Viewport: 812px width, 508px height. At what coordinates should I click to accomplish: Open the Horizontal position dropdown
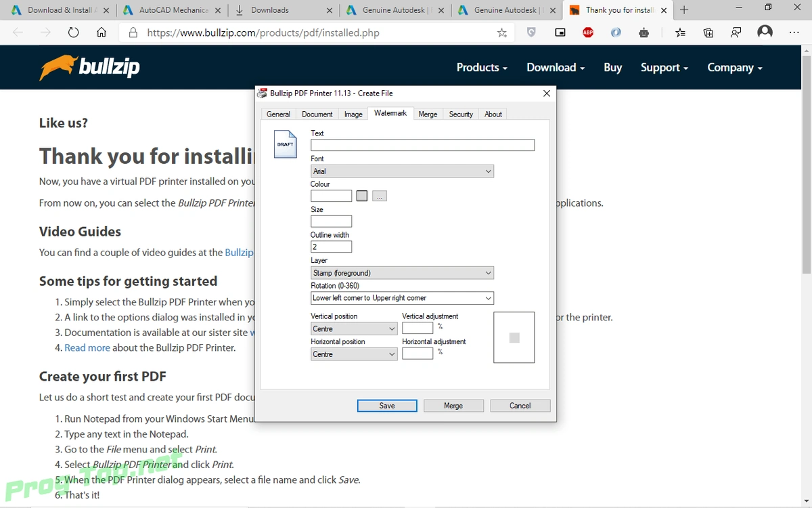[354, 354]
